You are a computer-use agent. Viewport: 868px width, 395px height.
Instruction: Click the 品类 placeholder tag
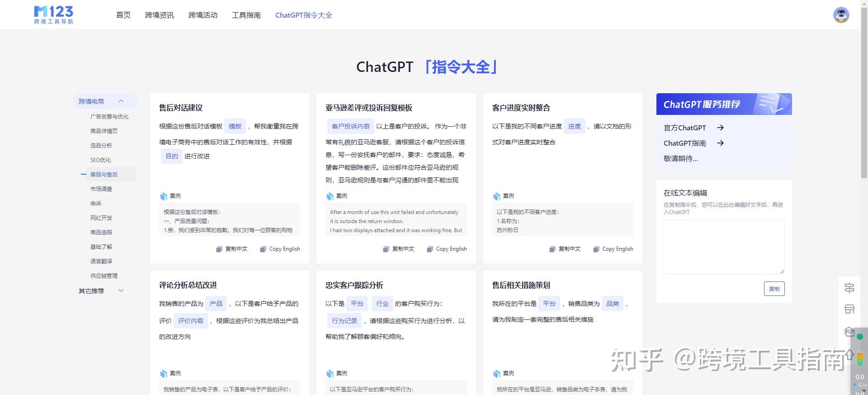[x=613, y=304]
